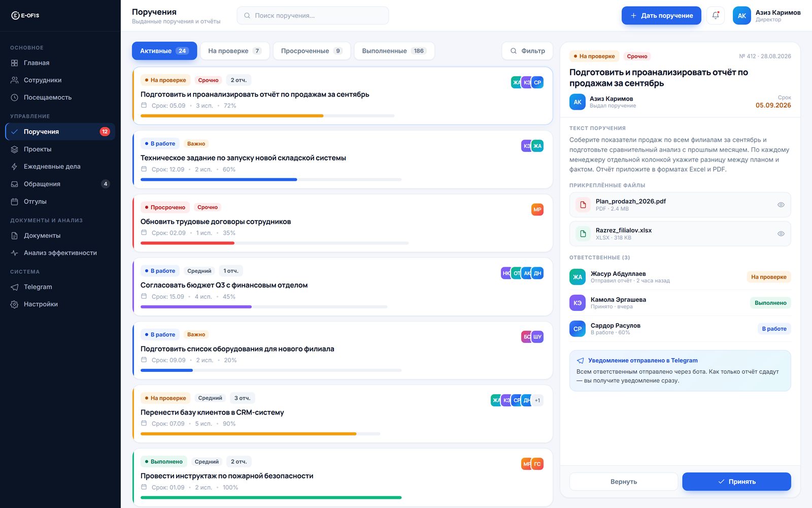This screenshot has height=508, width=812.
Task: Click Жасур Абдуллаев in responsible list
Action: pos(680,277)
